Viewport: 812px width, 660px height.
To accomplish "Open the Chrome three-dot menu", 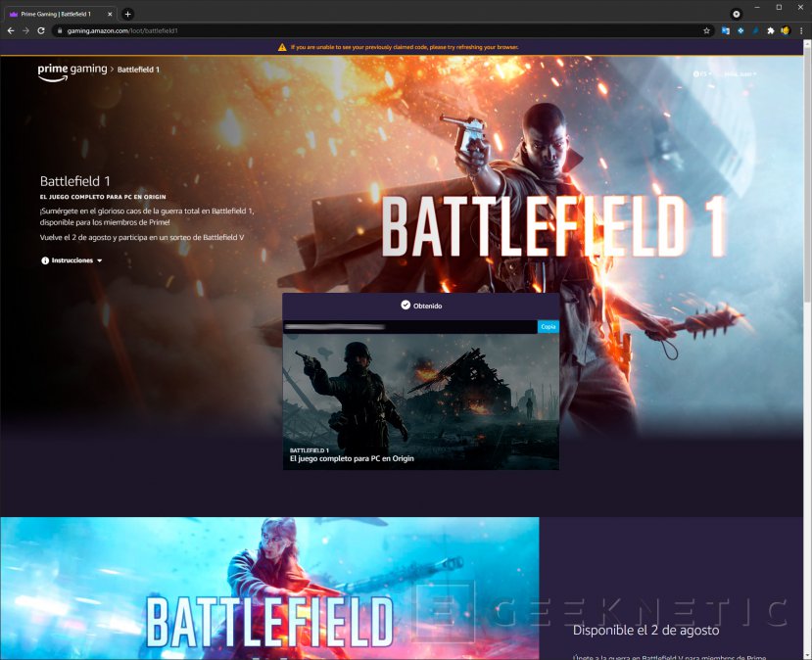I will tap(801, 31).
